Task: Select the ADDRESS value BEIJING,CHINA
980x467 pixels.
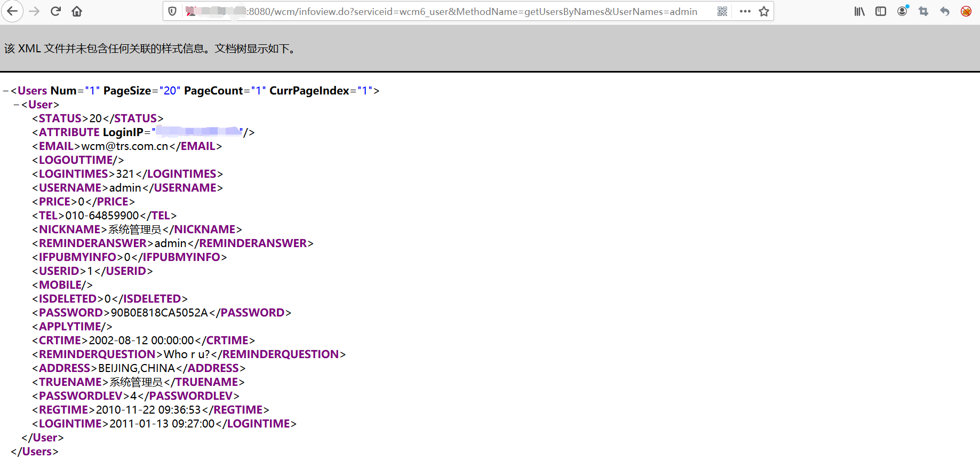Action: 137,368
